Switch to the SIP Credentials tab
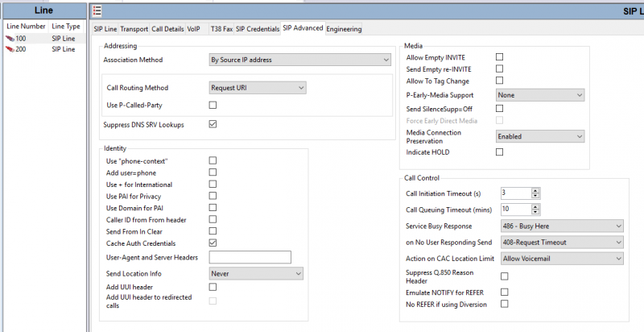 258,29
